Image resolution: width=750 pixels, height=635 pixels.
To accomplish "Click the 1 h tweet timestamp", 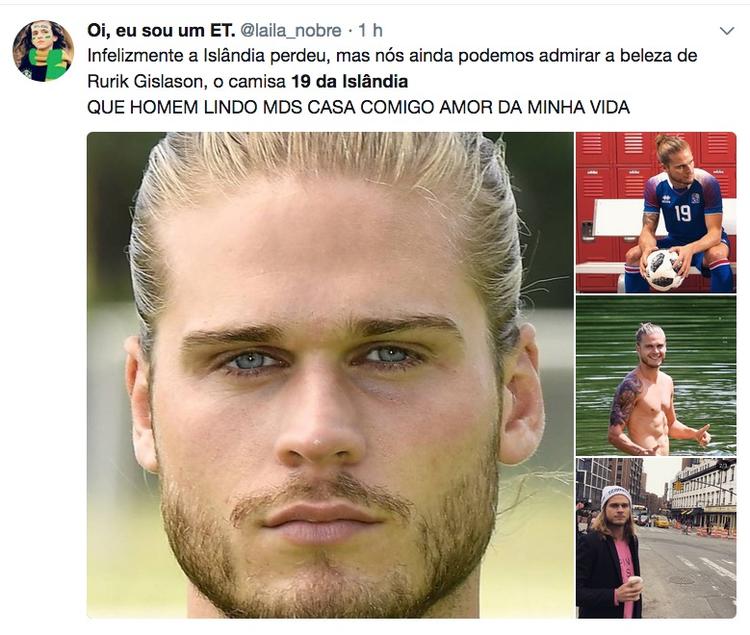I will (371, 31).
